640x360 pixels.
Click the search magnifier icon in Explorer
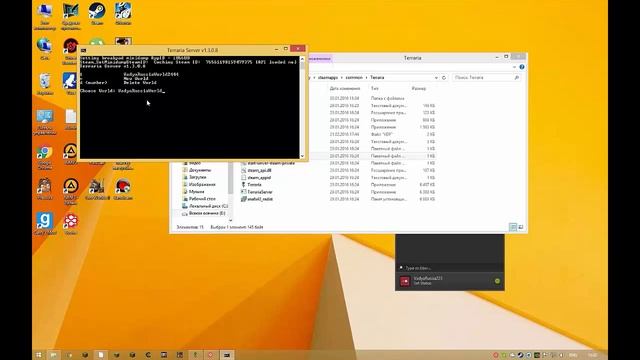[516, 78]
